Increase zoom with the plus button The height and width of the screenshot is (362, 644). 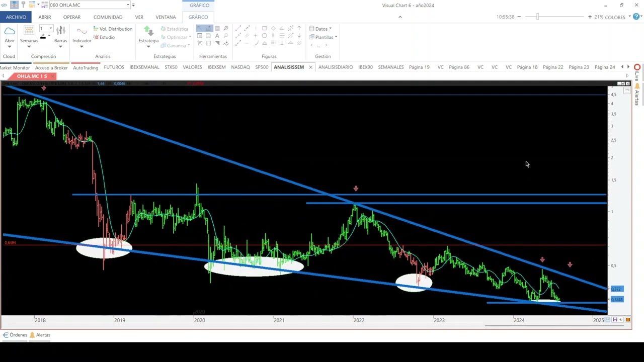coord(590,17)
